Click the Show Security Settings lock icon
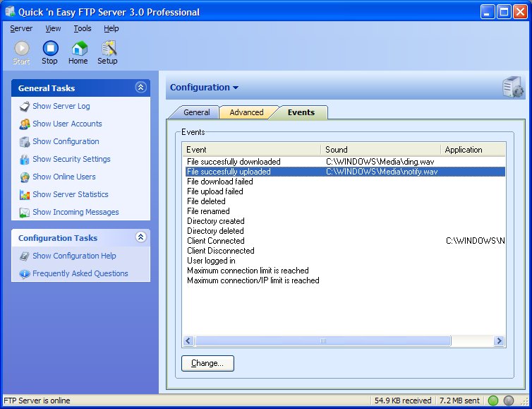The width and height of the screenshot is (532, 409). (25, 160)
